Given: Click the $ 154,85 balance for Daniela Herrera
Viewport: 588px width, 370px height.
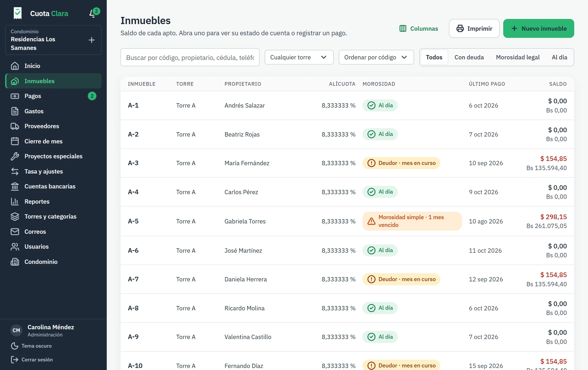Looking at the screenshot, I should tap(553, 275).
